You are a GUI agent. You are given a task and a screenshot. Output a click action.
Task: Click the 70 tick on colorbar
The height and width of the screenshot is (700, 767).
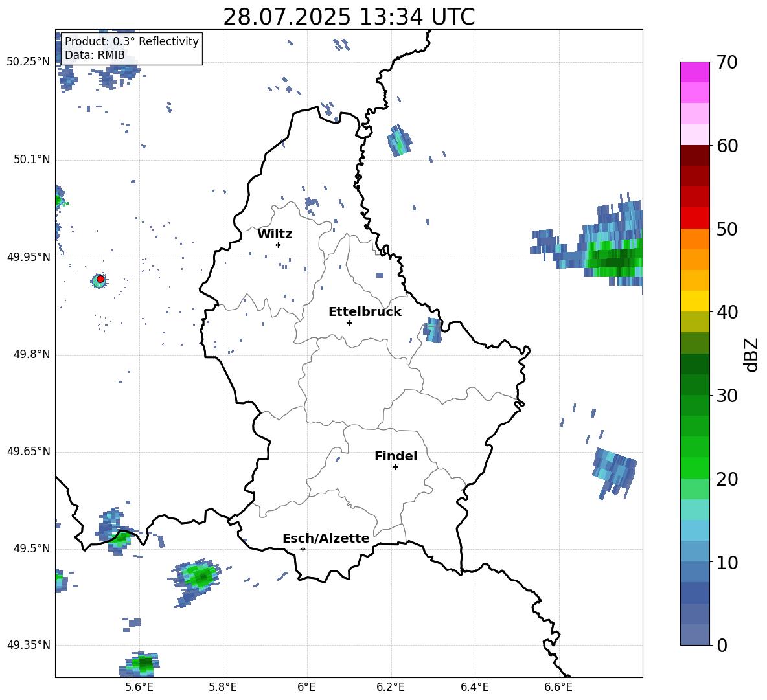coord(727,62)
